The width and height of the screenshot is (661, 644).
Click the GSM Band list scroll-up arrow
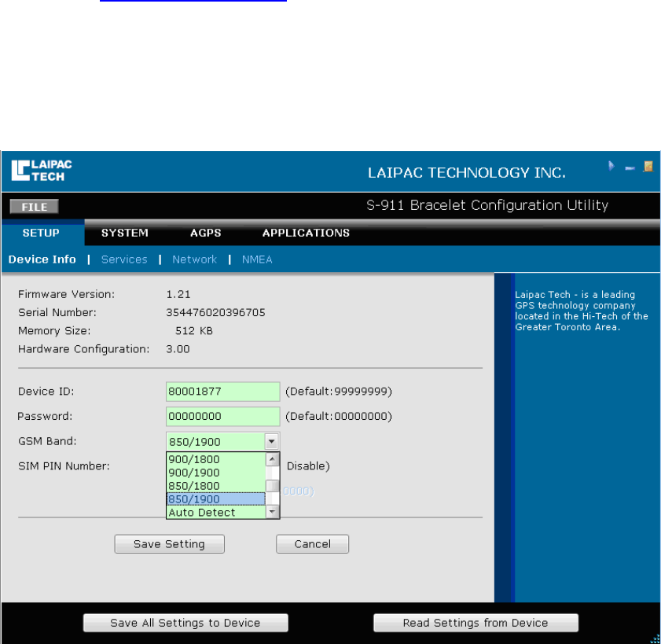(273, 459)
